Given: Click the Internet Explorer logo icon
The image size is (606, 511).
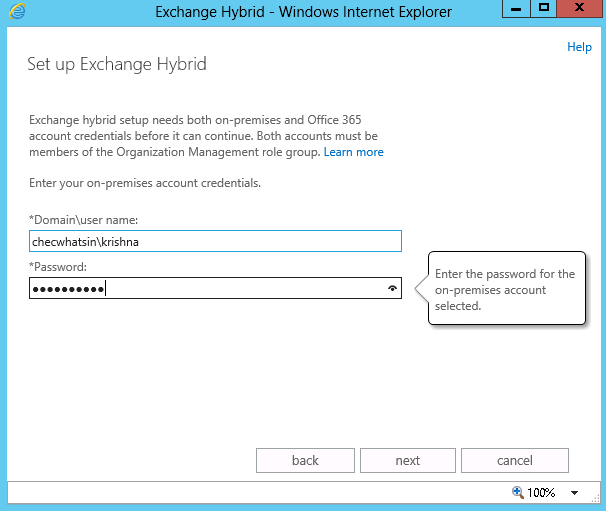Looking at the screenshot, I should point(17,11).
